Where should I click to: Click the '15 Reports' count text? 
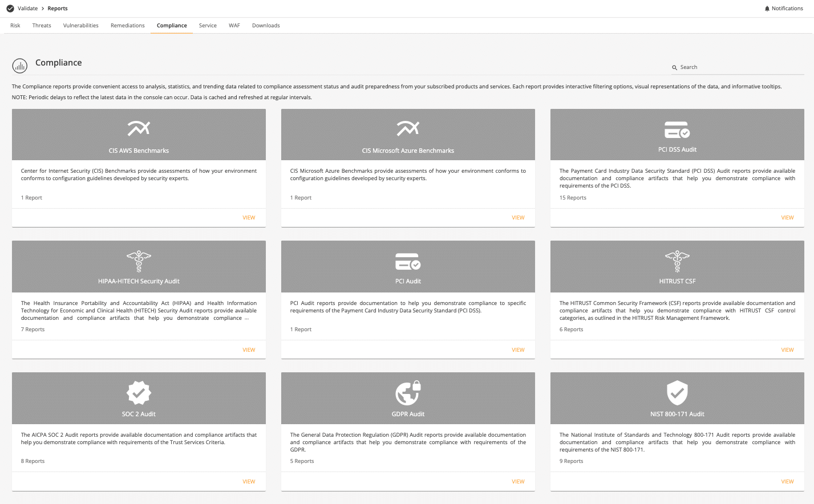pyautogui.click(x=573, y=198)
